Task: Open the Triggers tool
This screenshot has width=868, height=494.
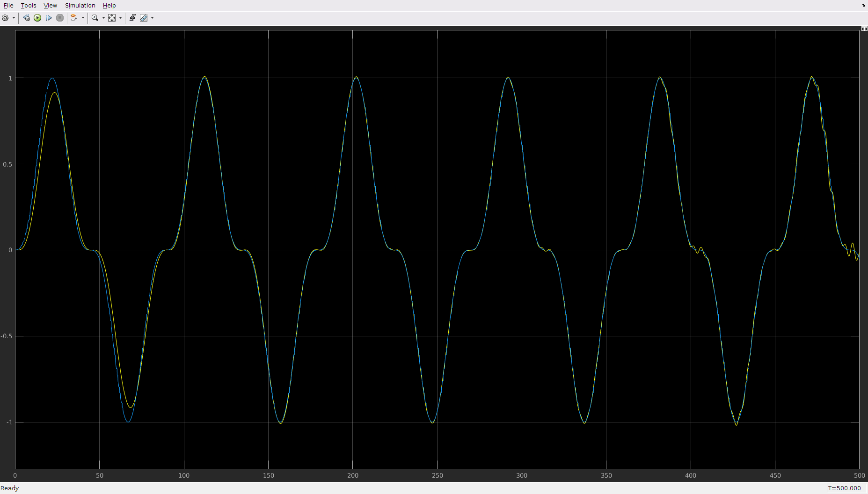Action: point(132,18)
